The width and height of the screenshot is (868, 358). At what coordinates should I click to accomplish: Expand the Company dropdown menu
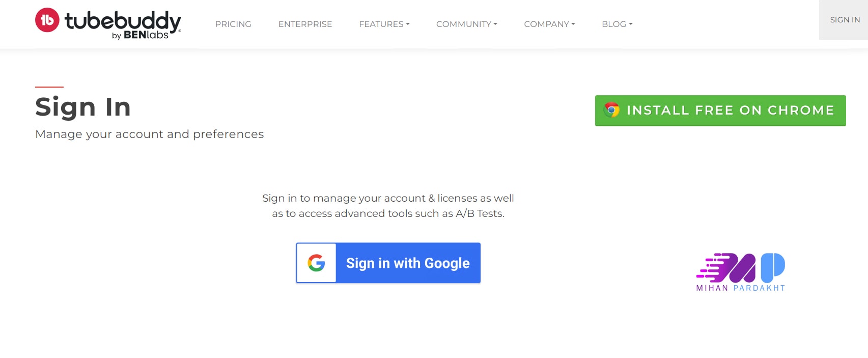tap(549, 24)
